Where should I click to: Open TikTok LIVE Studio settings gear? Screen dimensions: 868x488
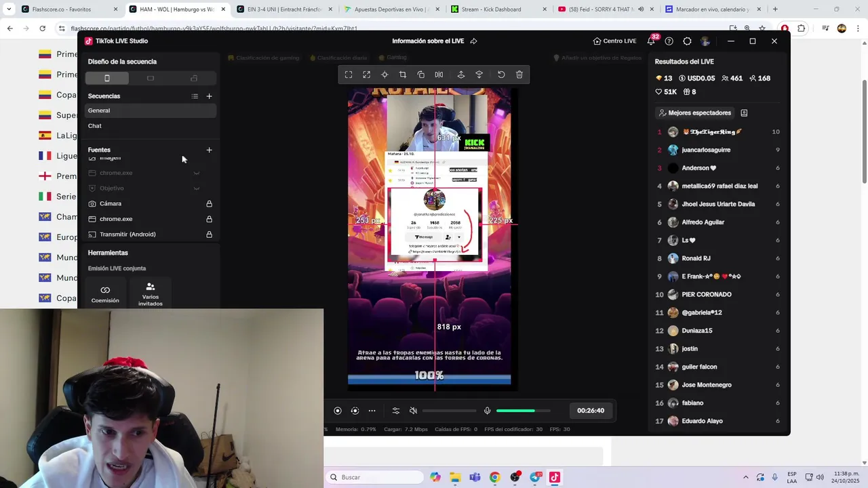(687, 41)
